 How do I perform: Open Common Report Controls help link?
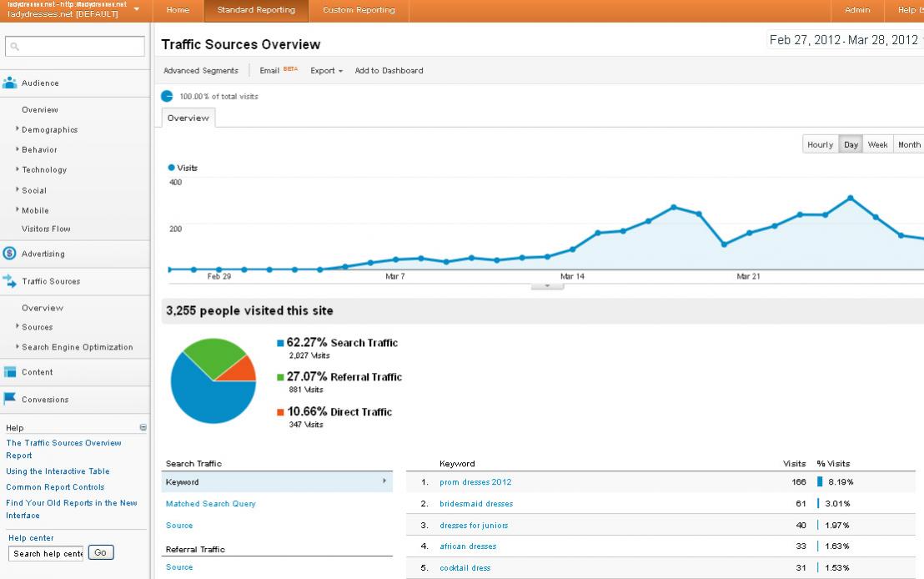pyautogui.click(x=55, y=487)
